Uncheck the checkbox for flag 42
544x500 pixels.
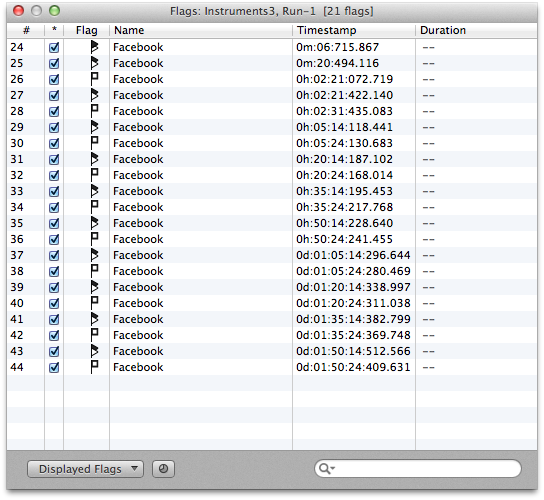(54, 335)
